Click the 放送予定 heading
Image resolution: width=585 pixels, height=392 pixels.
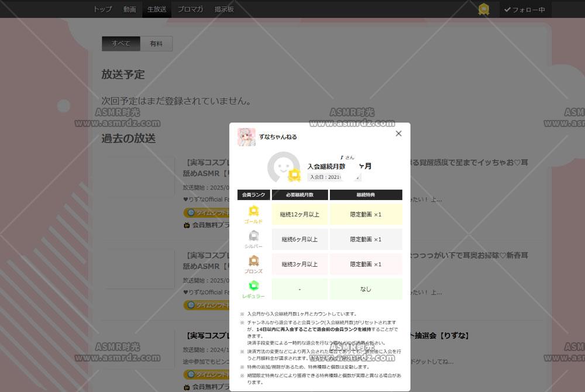[123, 74]
